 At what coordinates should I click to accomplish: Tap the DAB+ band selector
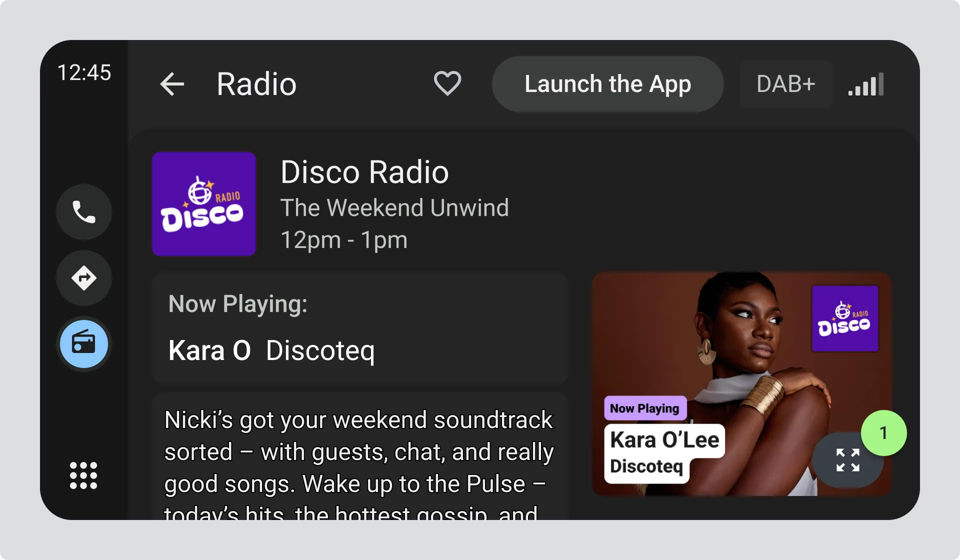click(785, 84)
